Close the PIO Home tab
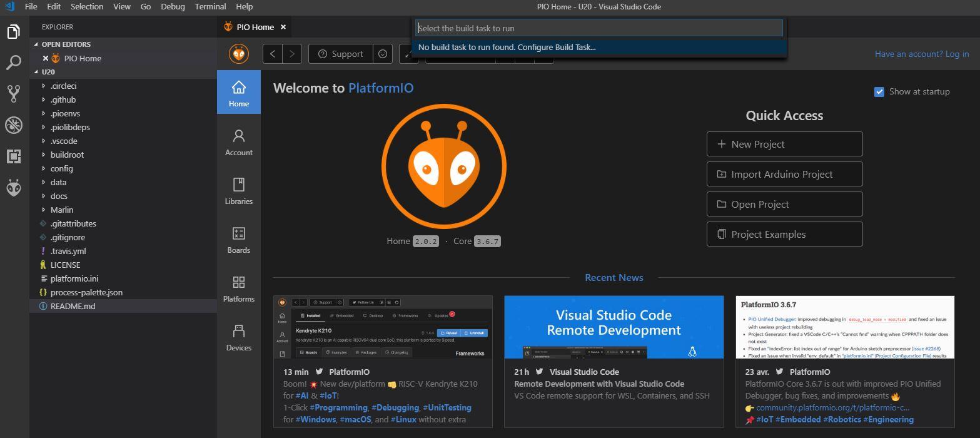 (x=283, y=27)
